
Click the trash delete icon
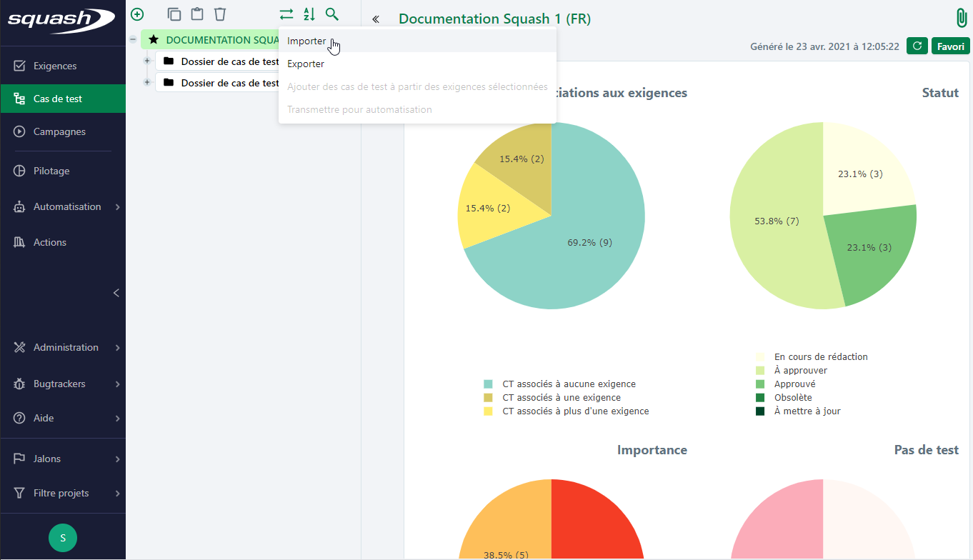220,14
